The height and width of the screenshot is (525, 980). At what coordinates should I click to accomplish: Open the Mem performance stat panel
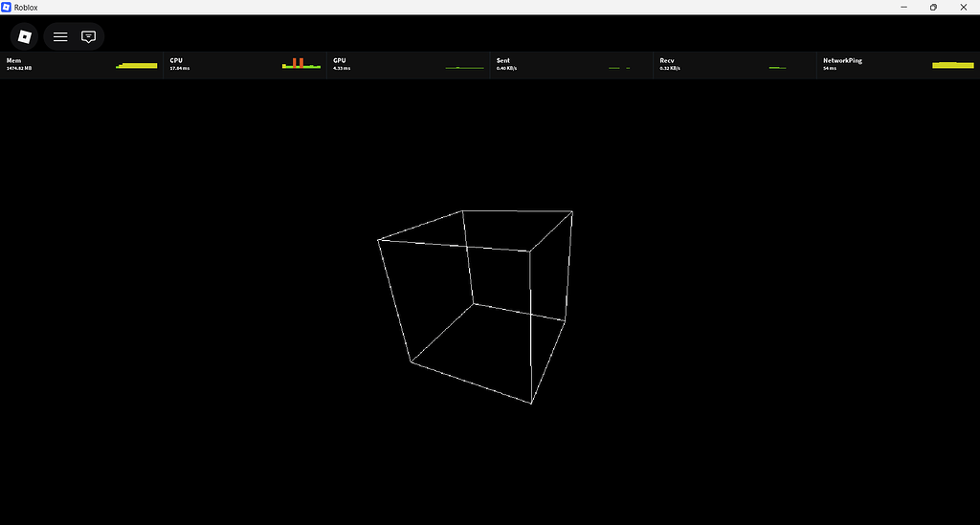(82, 65)
